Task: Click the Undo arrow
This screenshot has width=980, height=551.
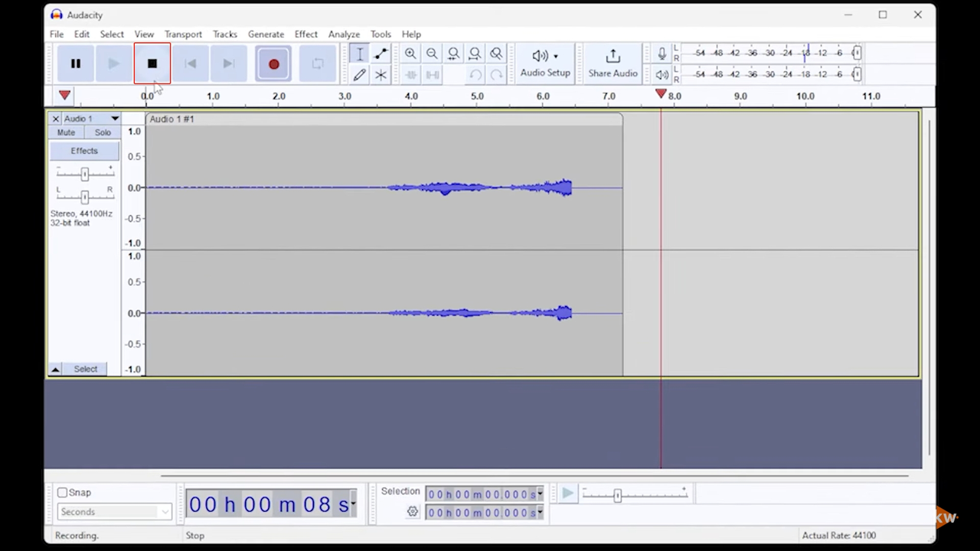Action: (475, 75)
